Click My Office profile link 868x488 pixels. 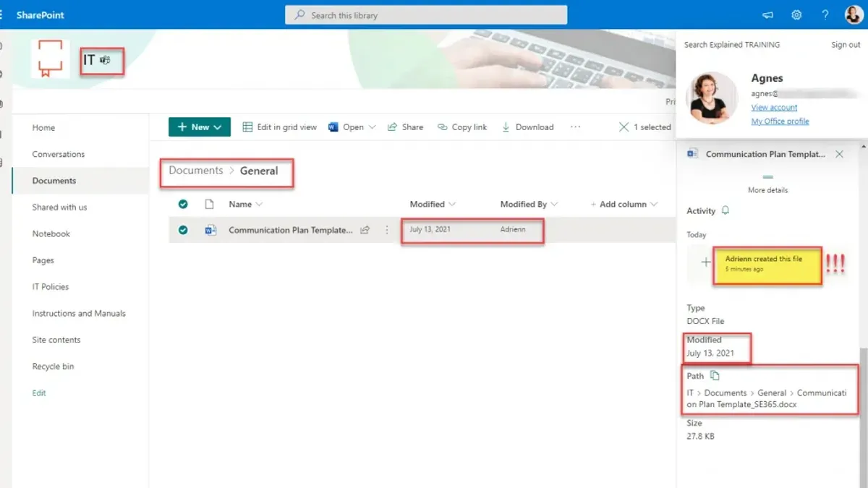(780, 121)
